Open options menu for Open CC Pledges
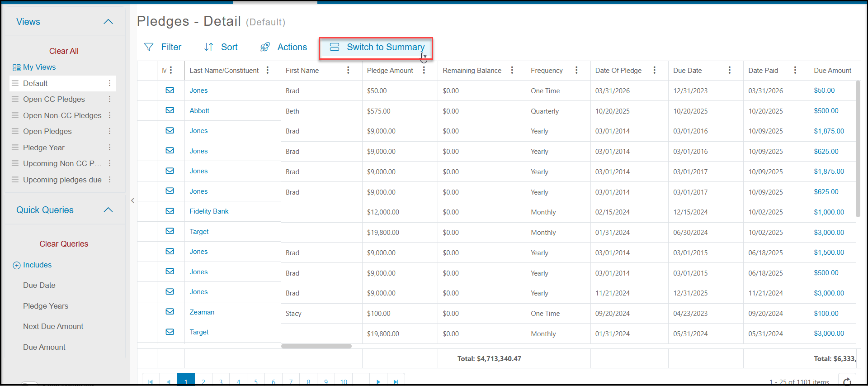 coord(109,99)
